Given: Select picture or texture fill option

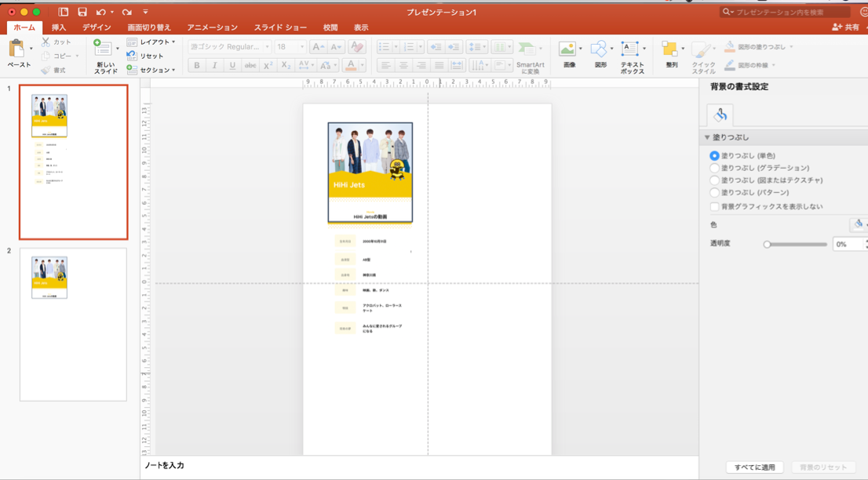Looking at the screenshot, I should click(714, 180).
